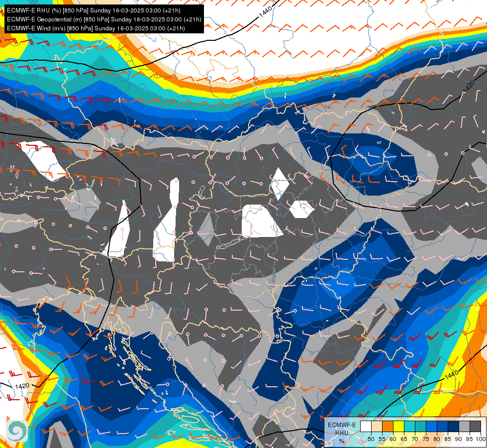Image resolution: width=487 pixels, height=448 pixels.
Task: Click the legend value 95
Action: pyautogui.click(x=469, y=439)
